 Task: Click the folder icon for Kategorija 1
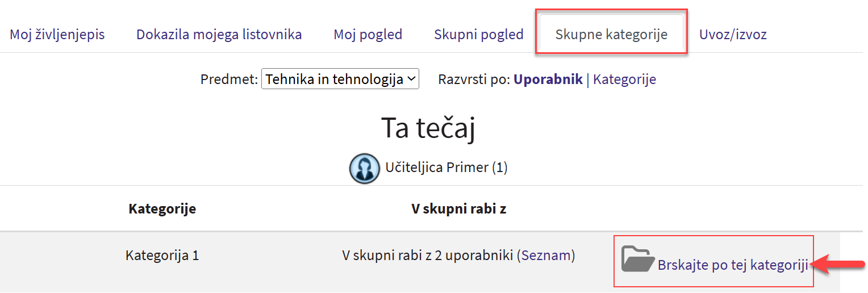637,259
